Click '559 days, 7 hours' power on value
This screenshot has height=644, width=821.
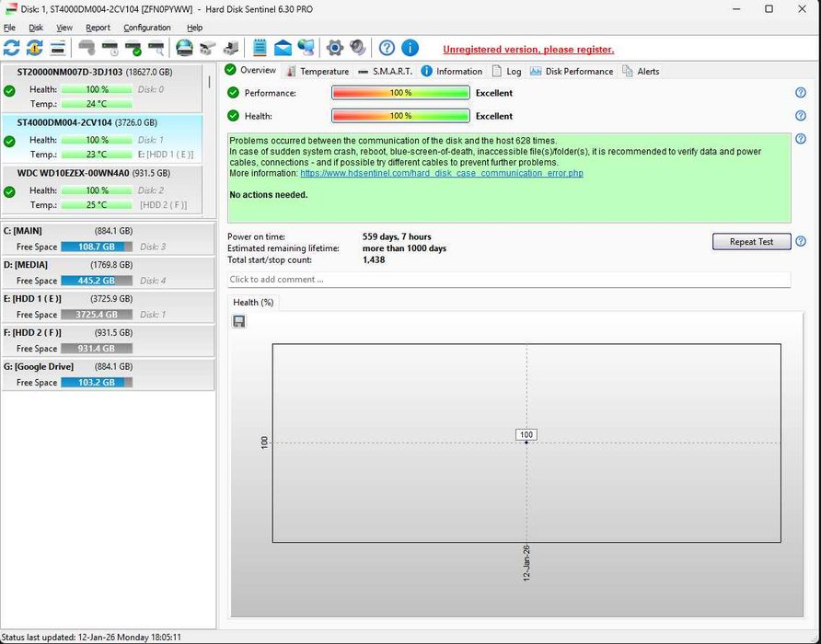(397, 236)
